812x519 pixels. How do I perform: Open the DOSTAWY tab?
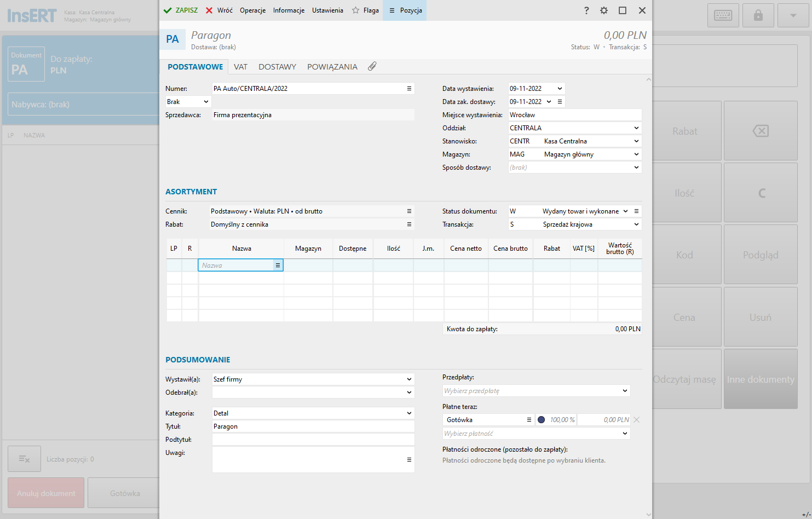pos(277,67)
